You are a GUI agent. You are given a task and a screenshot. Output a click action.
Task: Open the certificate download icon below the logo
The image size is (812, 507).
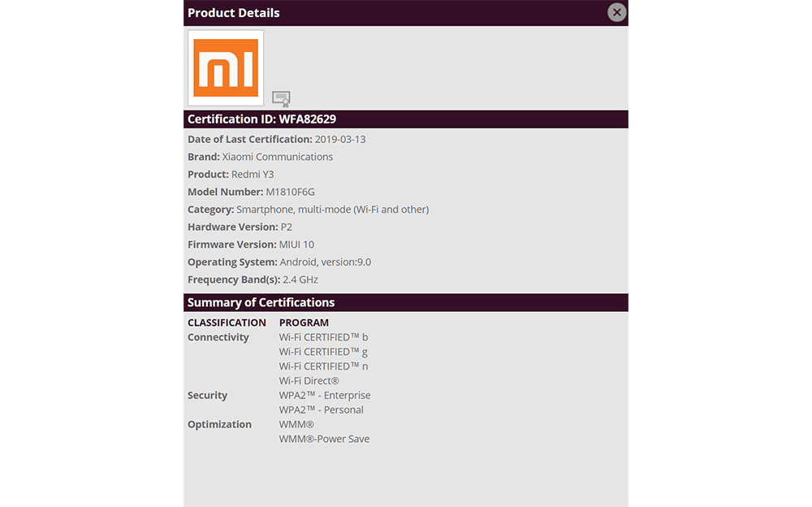pos(281,97)
